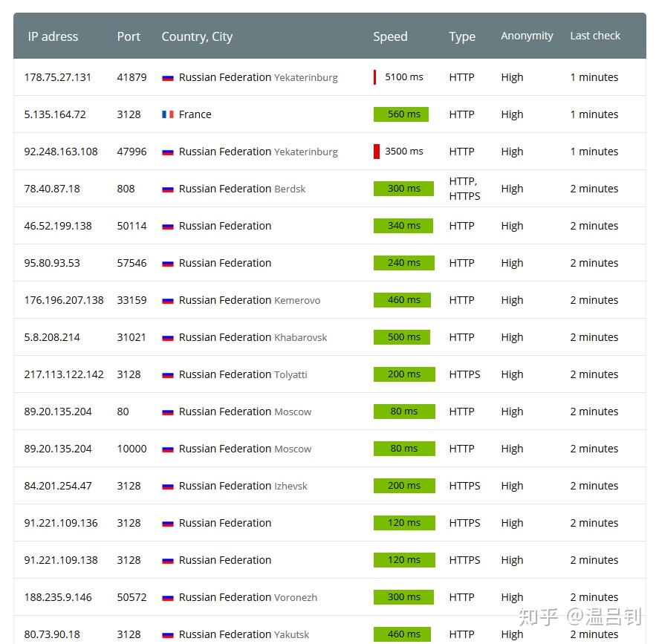Click the HTTP, HTTPS type cell
Viewport: 659px width, 644px height.
tap(464, 189)
